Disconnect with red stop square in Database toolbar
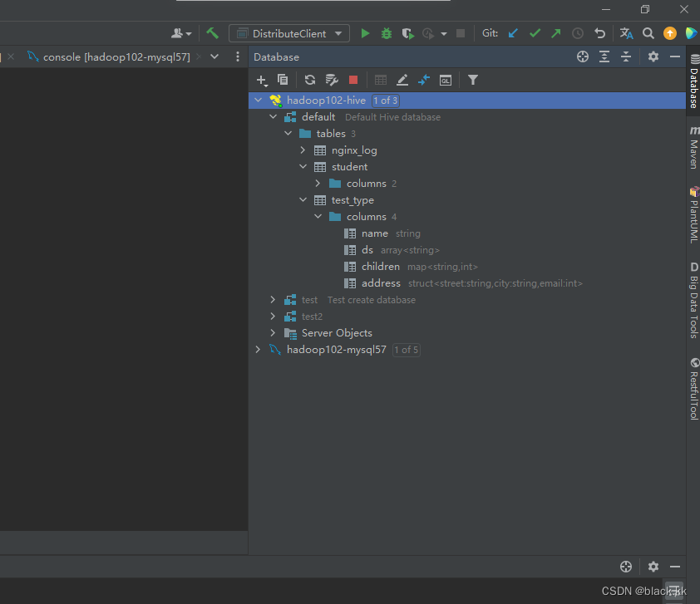This screenshot has width=700, height=604. (x=353, y=80)
